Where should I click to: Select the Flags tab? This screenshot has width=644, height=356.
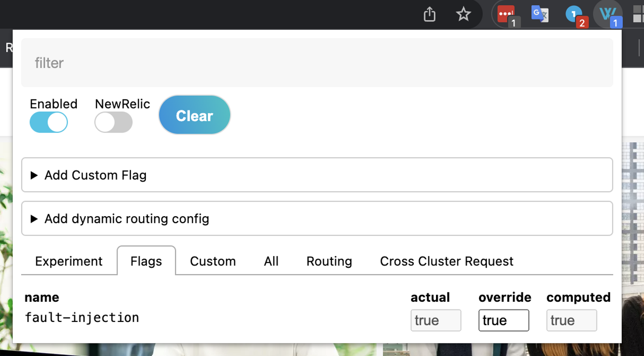click(146, 261)
